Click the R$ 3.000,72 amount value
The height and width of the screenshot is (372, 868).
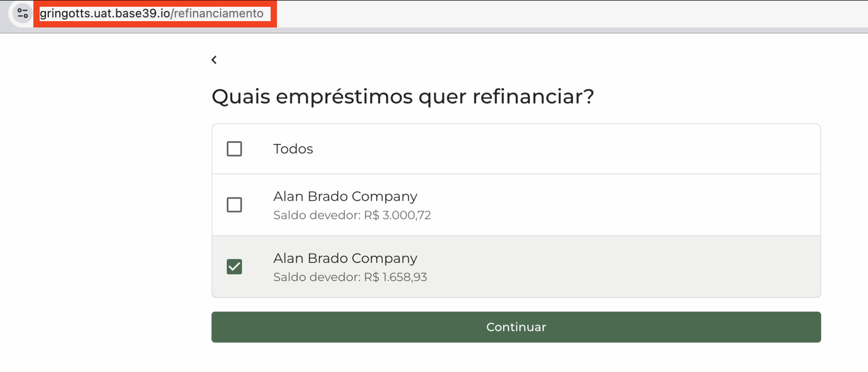coord(397,215)
